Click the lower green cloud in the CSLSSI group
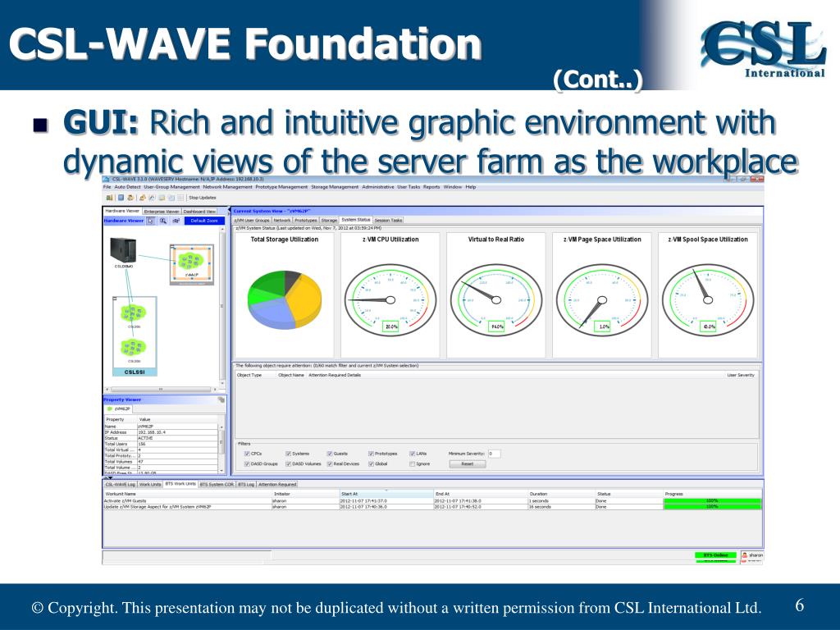Image resolution: width=840 pixels, height=630 pixels. point(132,348)
